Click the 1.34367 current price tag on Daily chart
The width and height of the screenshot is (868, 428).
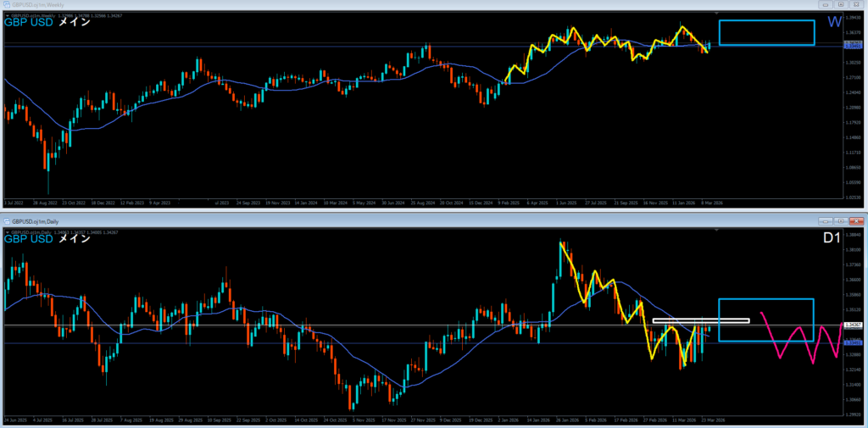pos(853,324)
